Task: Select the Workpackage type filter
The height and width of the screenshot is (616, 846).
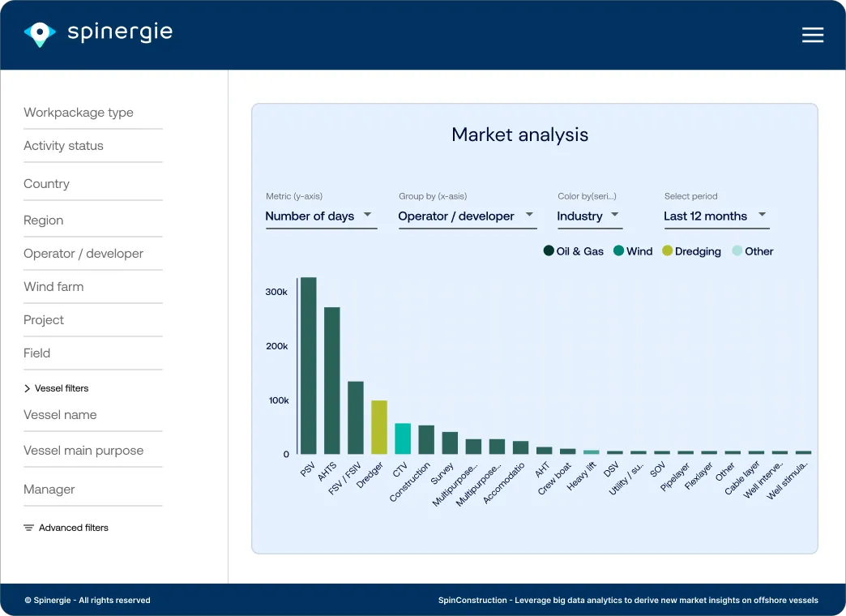Action: point(93,113)
